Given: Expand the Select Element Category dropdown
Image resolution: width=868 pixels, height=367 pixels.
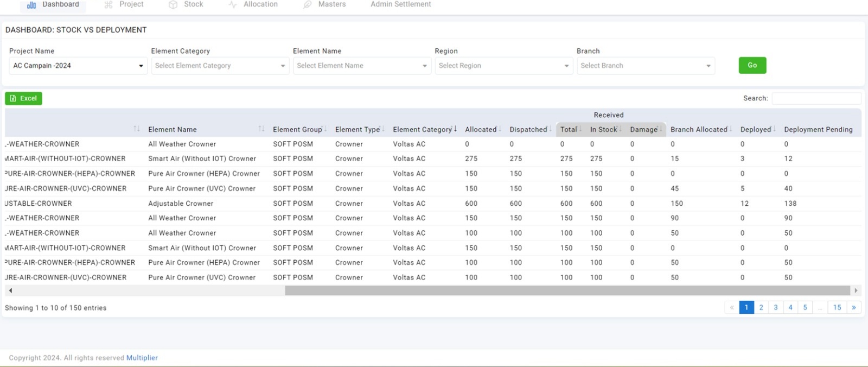Looking at the screenshot, I should pyautogui.click(x=220, y=66).
